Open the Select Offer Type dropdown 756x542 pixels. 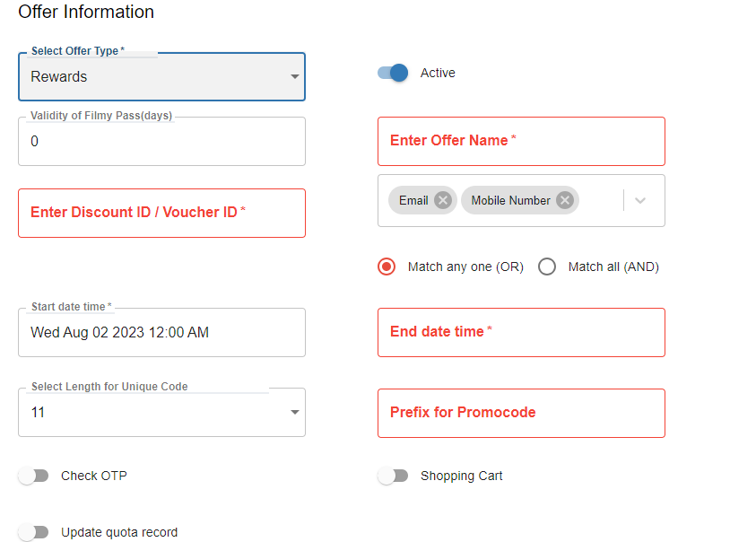(x=161, y=77)
